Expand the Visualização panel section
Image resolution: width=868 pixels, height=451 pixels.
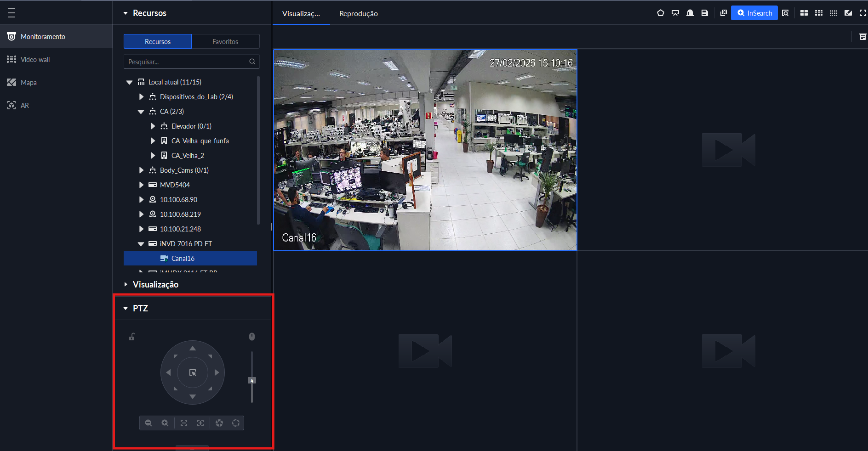click(x=126, y=285)
